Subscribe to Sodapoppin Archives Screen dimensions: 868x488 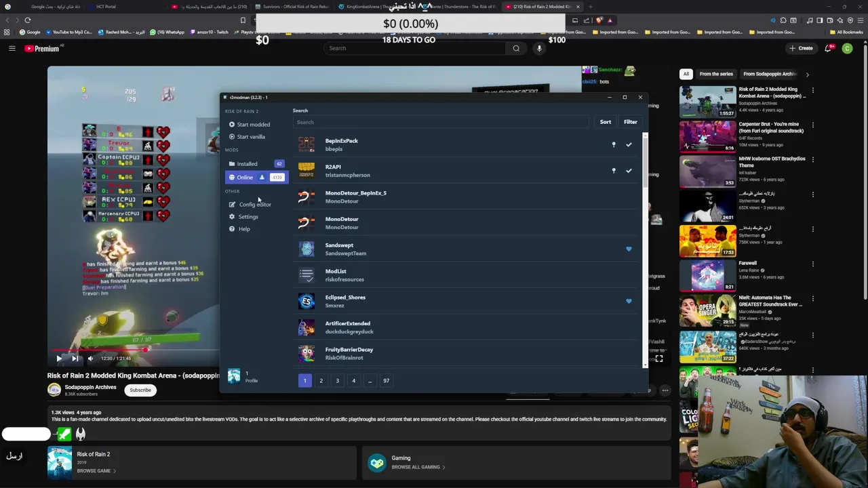click(x=140, y=390)
